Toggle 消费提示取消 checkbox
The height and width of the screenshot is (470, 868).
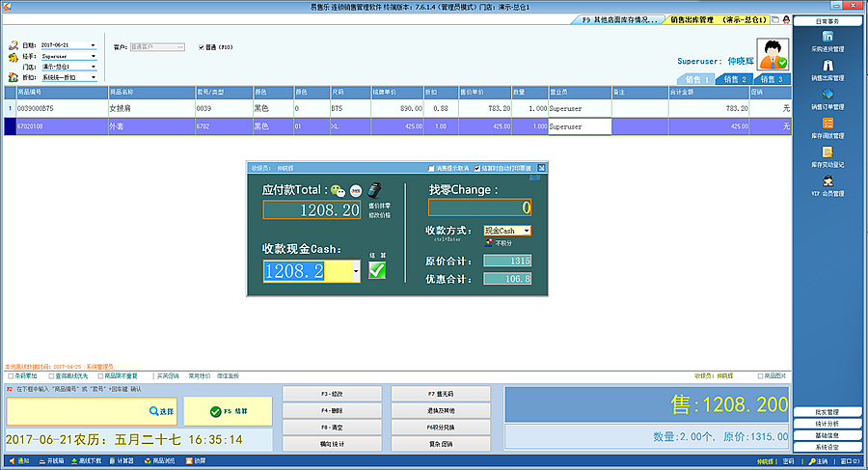[433, 168]
